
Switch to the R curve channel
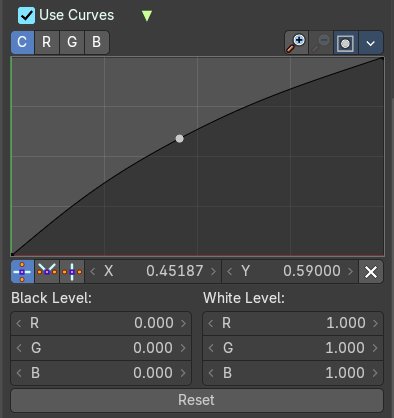47,42
